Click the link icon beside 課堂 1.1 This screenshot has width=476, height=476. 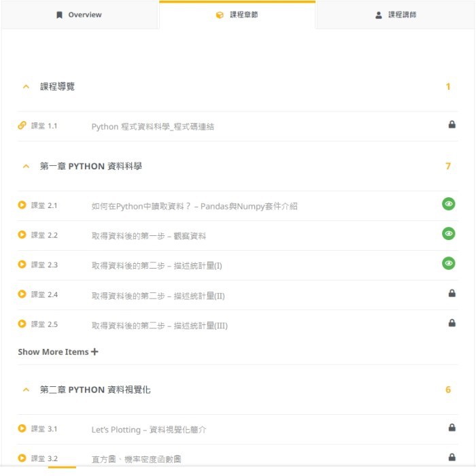tap(22, 125)
